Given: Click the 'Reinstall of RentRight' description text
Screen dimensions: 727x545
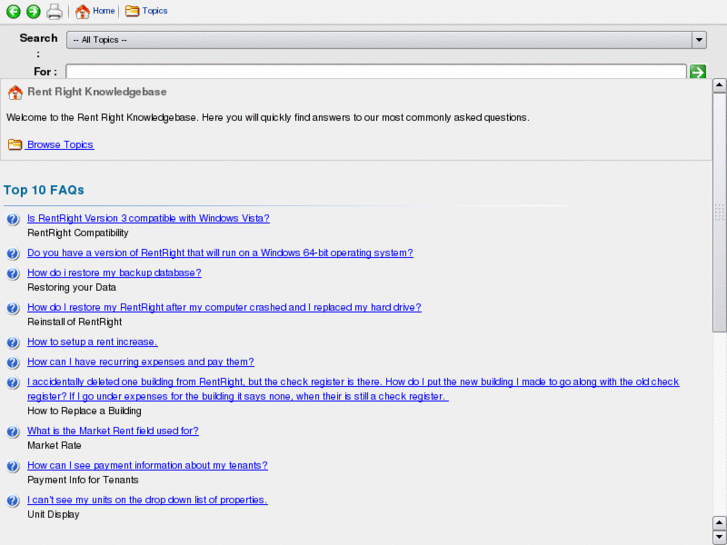Looking at the screenshot, I should click(x=75, y=322).
